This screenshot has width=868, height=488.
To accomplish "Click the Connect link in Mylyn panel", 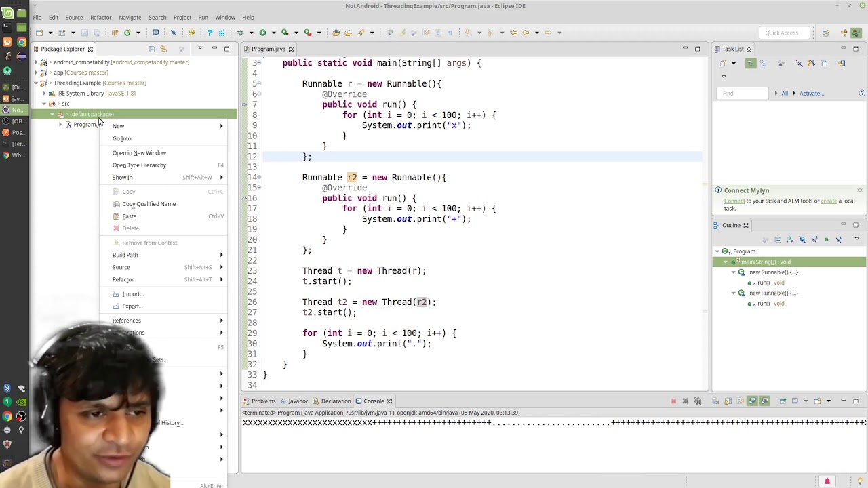I will pyautogui.click(x=734, y=201).
